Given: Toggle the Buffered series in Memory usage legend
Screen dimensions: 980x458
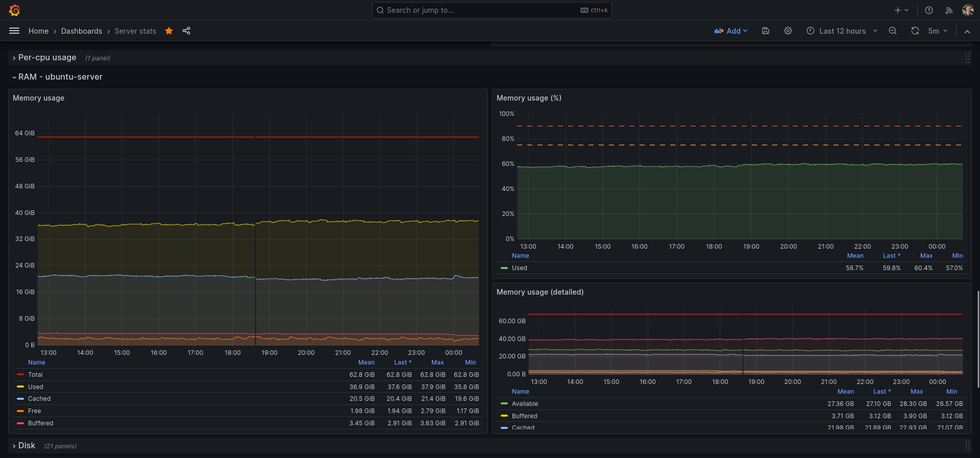Looking at the screenshot, I should (40, 423).
